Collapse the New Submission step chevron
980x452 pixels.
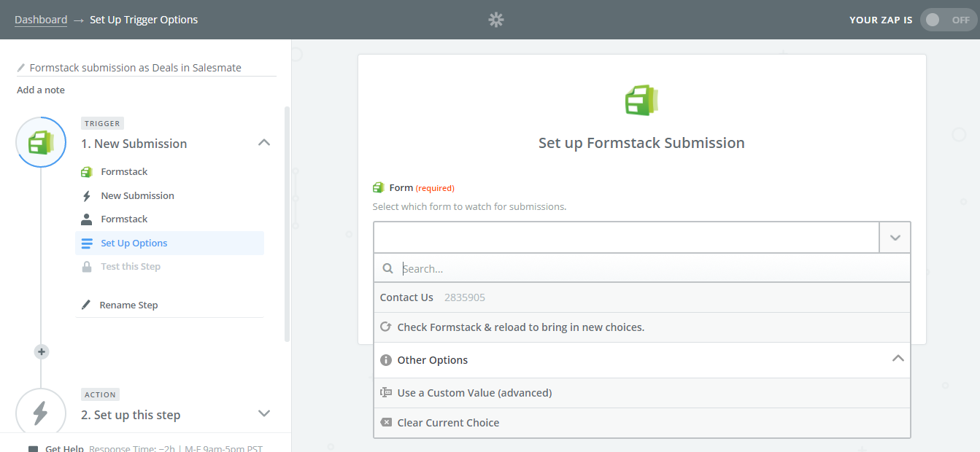(265, 143)
